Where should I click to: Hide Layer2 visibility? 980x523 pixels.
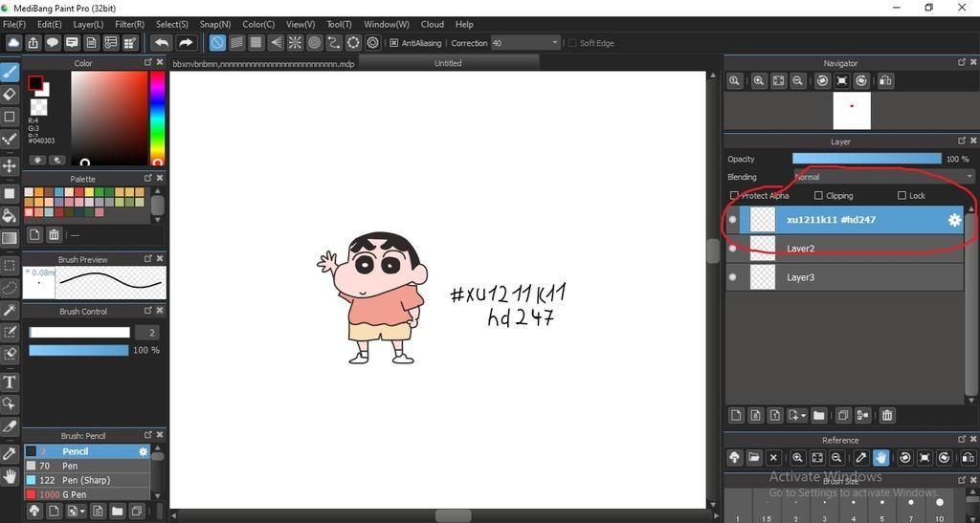(x=733, y=249)
